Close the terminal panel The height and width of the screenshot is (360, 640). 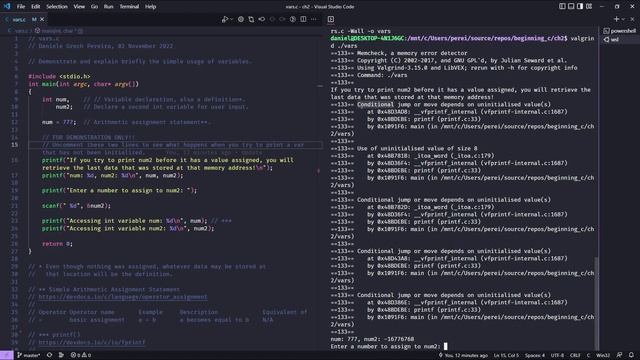pos(632,19)
